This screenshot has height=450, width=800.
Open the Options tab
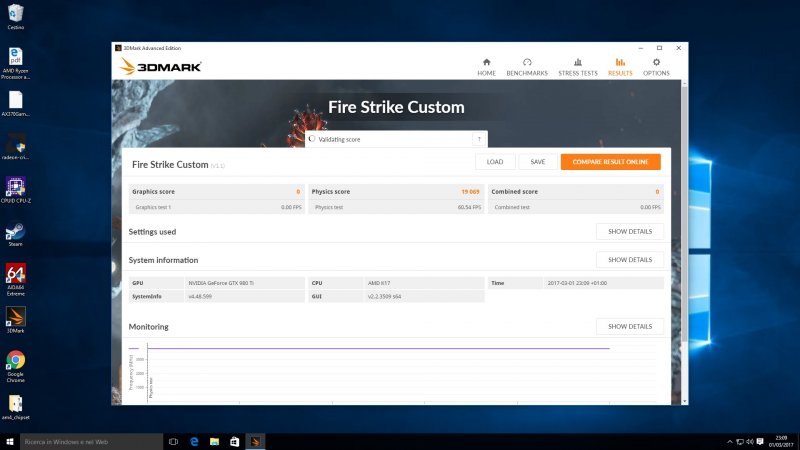(656, 67)
